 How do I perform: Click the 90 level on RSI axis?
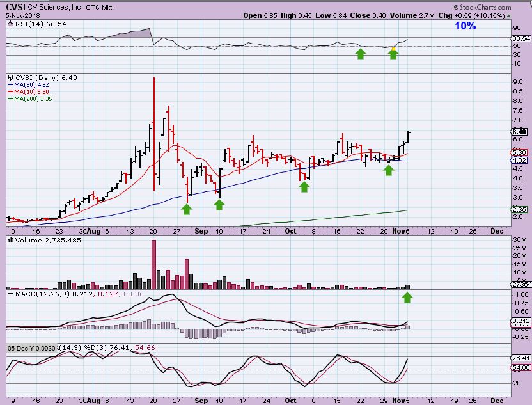(x=517, y=28)
